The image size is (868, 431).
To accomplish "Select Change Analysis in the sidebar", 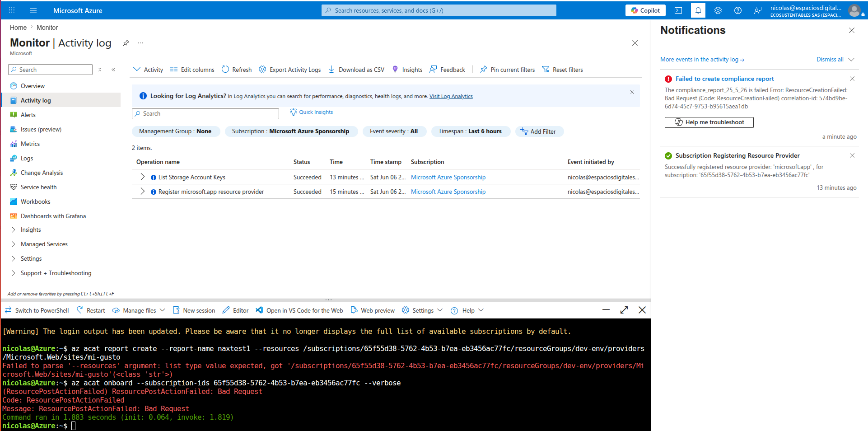I will (x=42, y=173).
